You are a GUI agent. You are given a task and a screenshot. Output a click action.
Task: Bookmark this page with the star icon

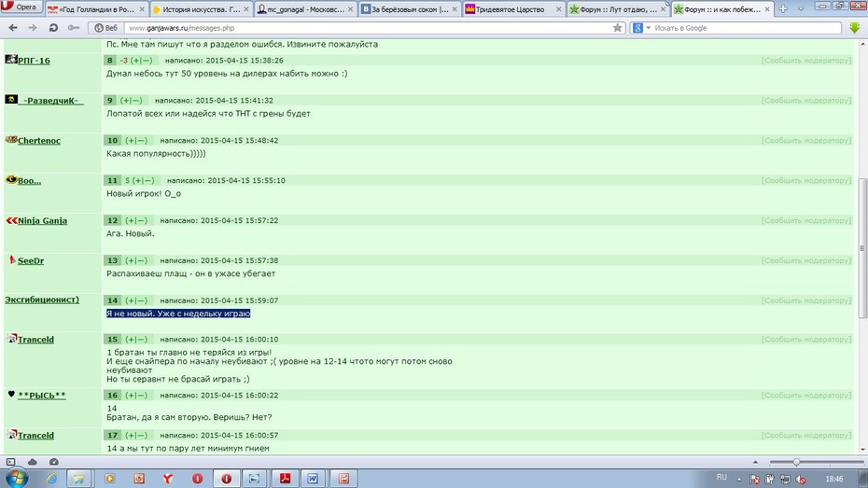click(x=617, y=28)
